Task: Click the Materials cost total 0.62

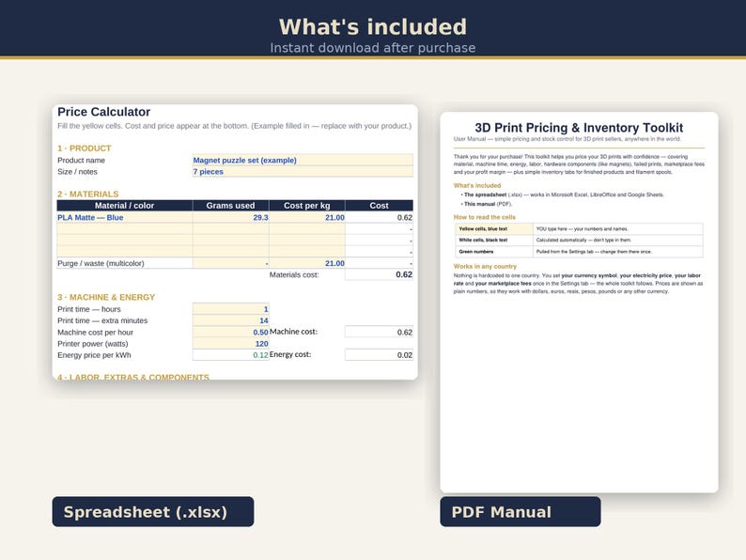Action: pyautogui.click(x=379, y=274)
